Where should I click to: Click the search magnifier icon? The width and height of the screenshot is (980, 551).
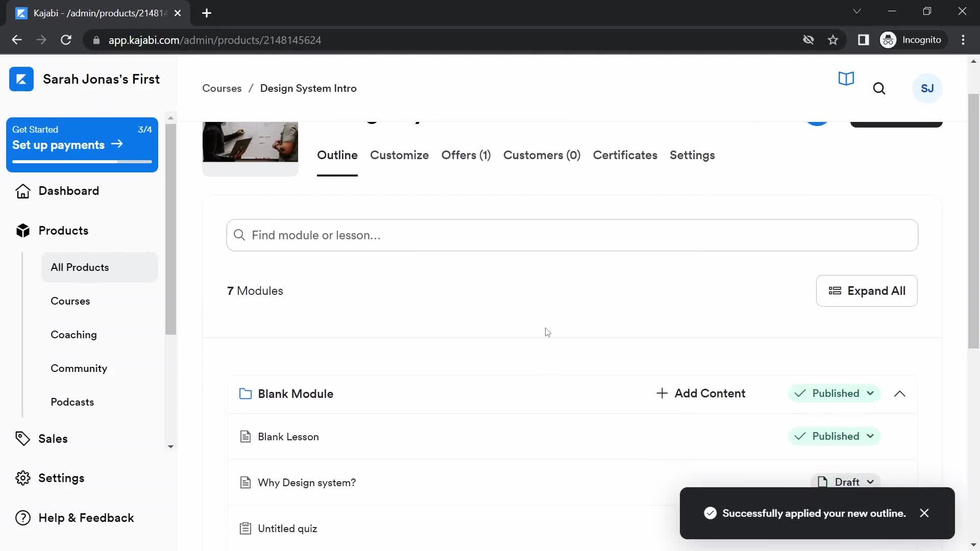click(879, 88)
